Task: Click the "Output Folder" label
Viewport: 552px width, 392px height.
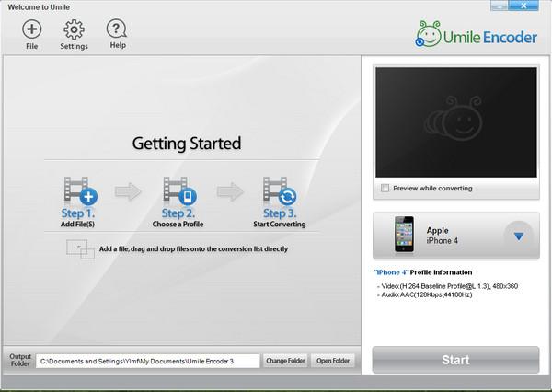Action: point(20,360)
